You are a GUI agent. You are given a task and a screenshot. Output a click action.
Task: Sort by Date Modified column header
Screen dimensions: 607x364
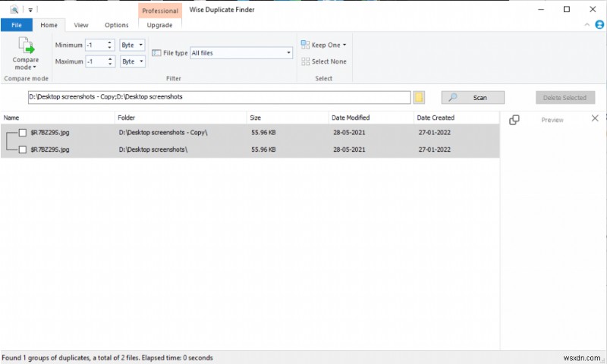pos(371,118)
